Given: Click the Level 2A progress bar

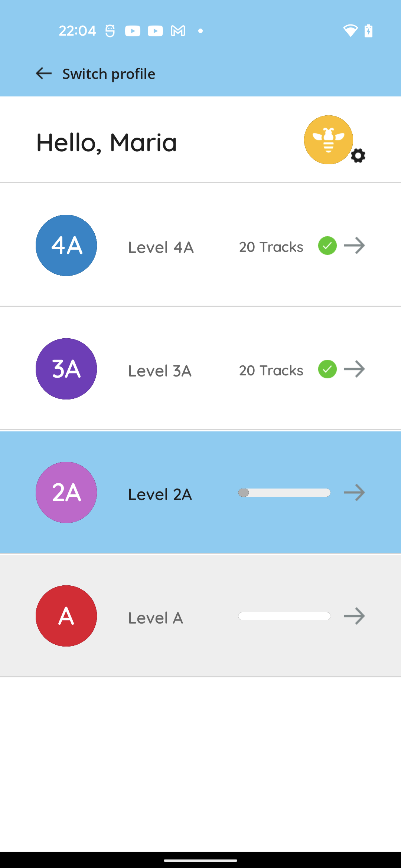Looking at the screenshot, I should coord(284,493).
